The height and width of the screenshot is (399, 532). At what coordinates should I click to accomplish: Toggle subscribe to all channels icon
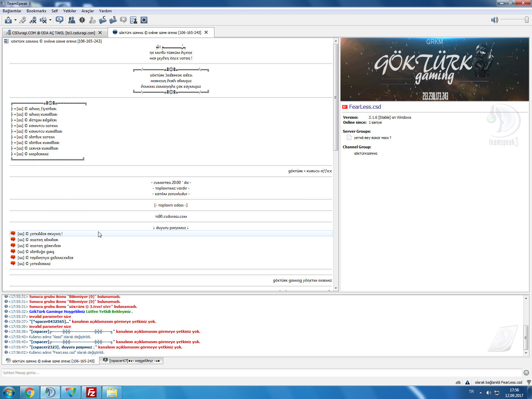pyautogui.click(x=60, y=20)
